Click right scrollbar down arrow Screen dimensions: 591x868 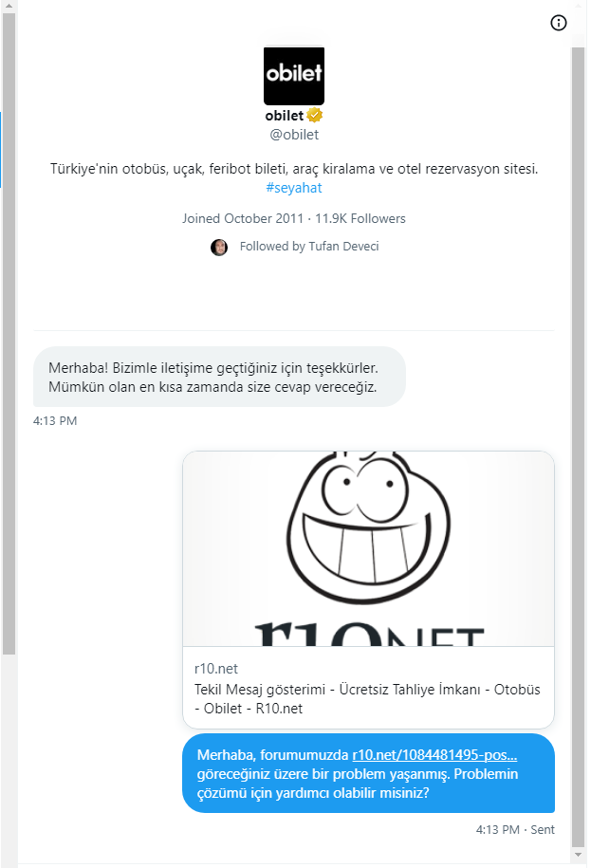[x=578, y=855]
